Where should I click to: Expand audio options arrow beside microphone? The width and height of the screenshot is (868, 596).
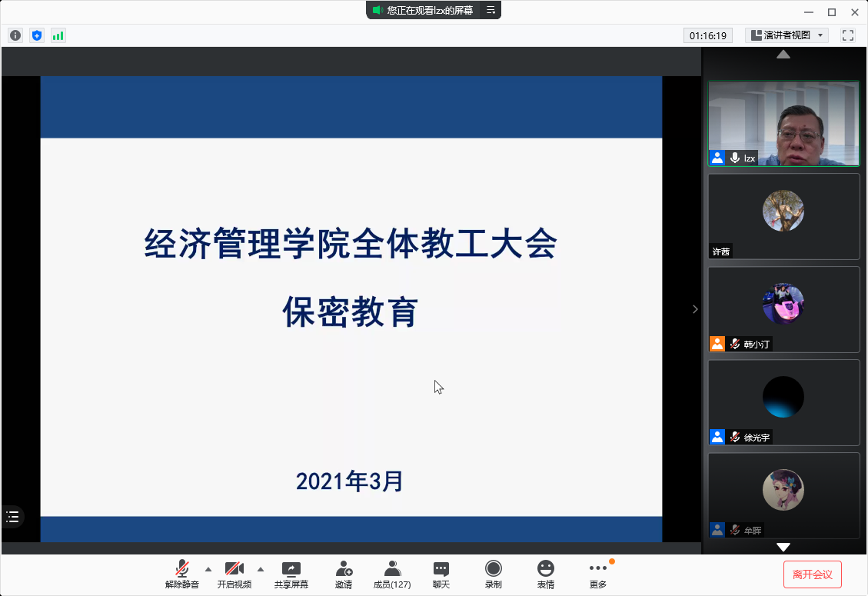[x=208, y=569]
